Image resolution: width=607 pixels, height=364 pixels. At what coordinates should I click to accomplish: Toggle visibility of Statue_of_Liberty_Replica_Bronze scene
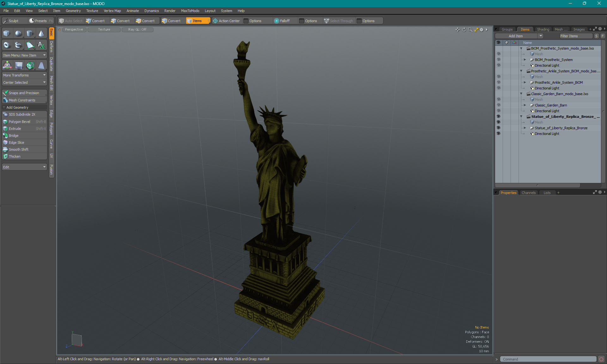click(x=499, y=117)
